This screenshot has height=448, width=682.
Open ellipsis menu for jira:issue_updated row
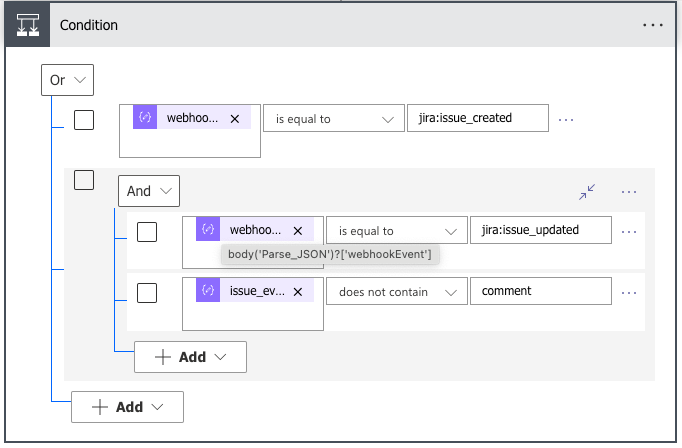[629, 231]
